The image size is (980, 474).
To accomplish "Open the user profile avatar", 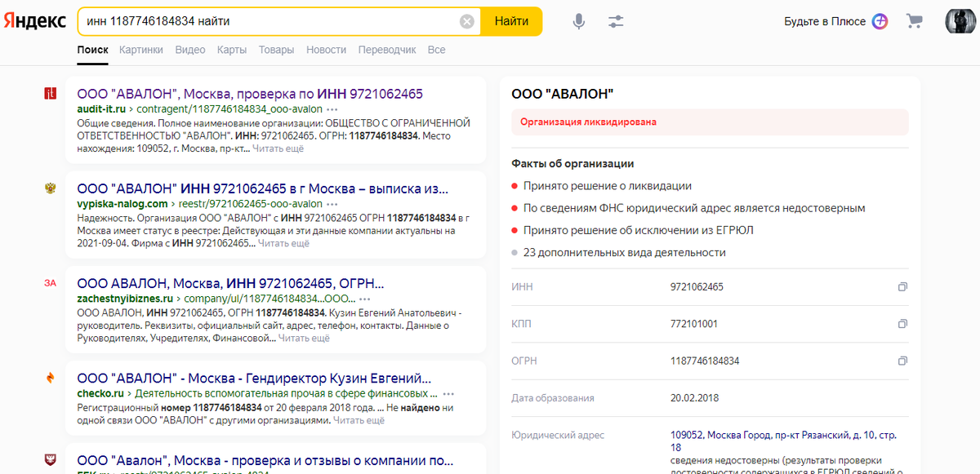I will pyautogui.click(x=959, y=21).
